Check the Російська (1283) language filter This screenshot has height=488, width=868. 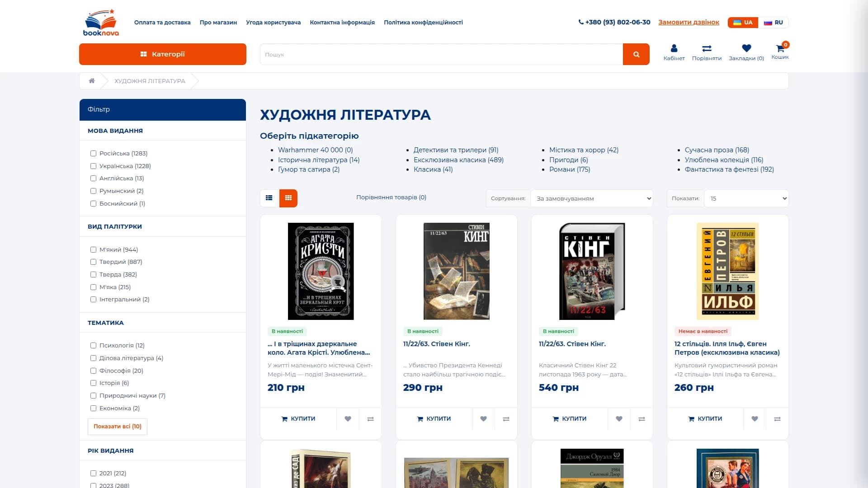tap(93, 154)
